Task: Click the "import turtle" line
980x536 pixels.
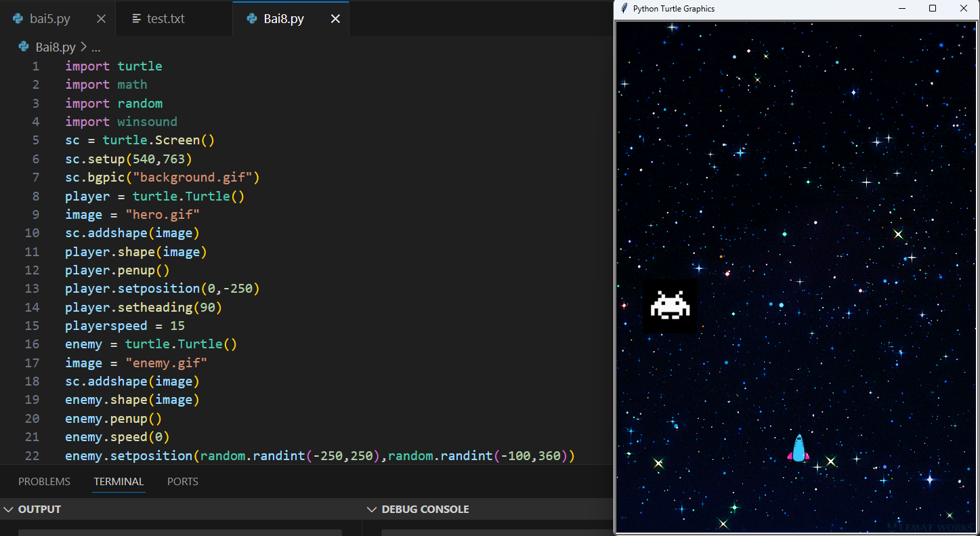Action: pyautogui.click(x=114, y=66)
